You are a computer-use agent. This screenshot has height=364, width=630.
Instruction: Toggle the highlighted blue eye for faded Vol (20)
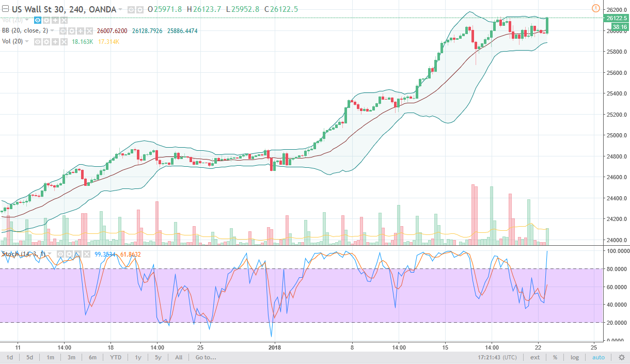(38, 20)
